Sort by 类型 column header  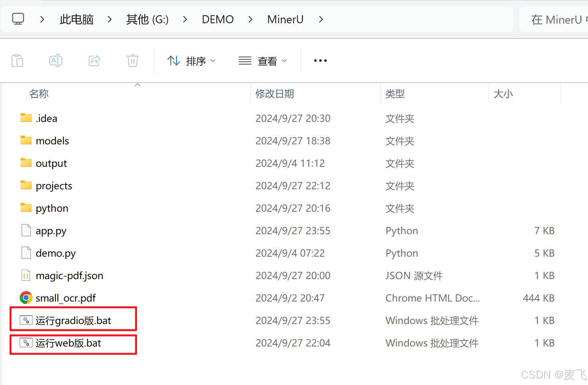pos(395,94)
